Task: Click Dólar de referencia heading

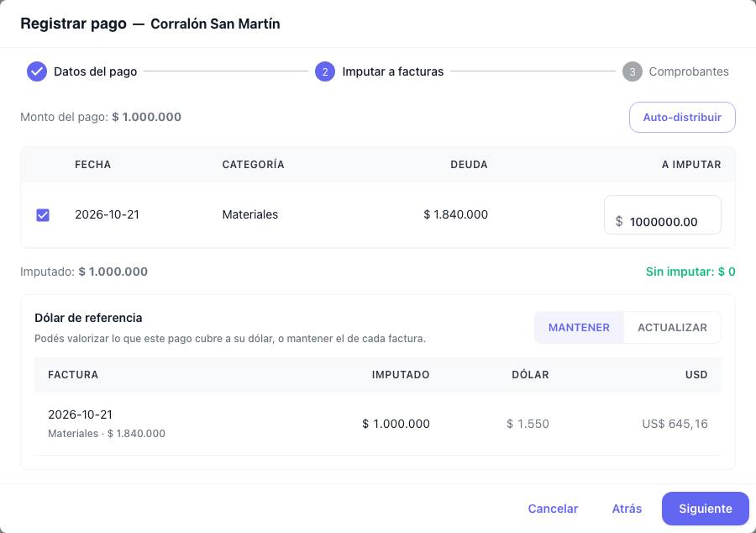Action: 88,318
